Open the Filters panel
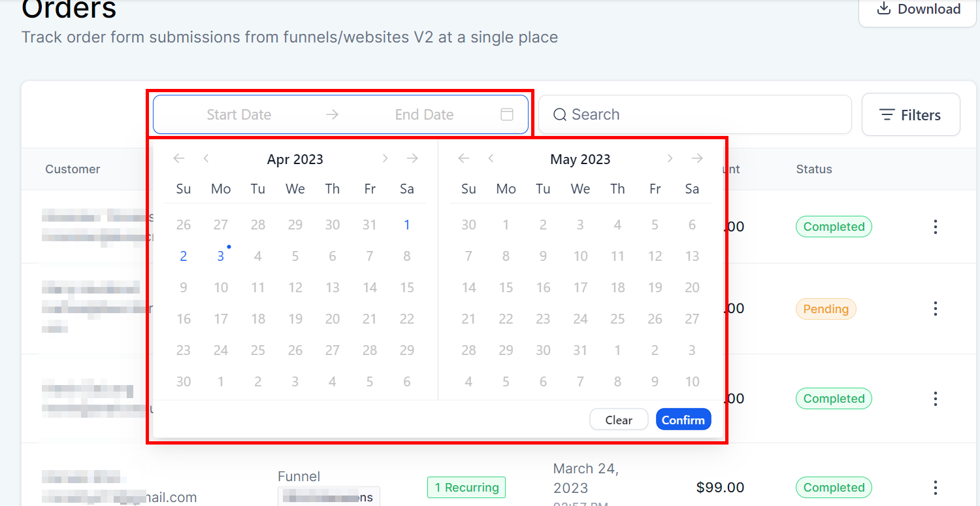Image resolution: width=980 pixels, height=506 pixels. (x=911, y=115)
